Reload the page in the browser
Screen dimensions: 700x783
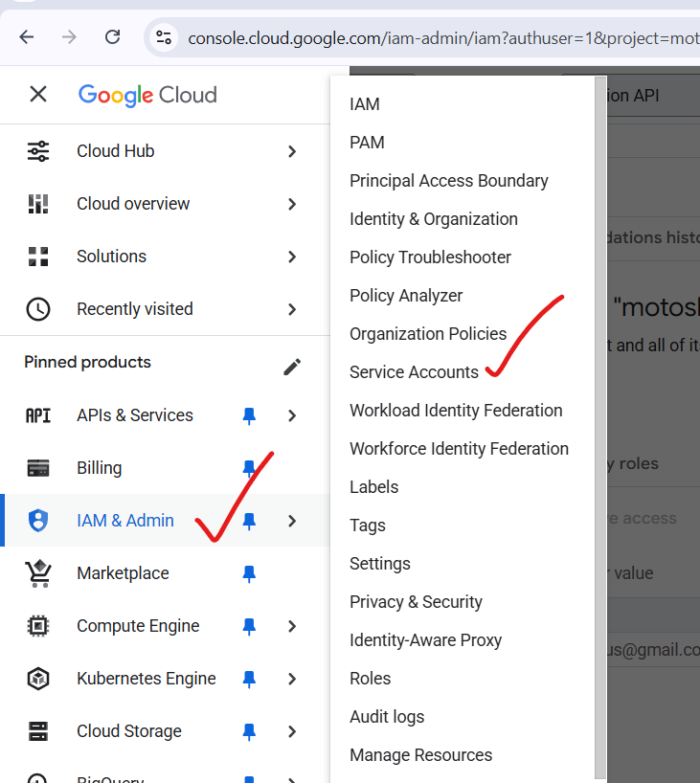click(x=112, y=37)
